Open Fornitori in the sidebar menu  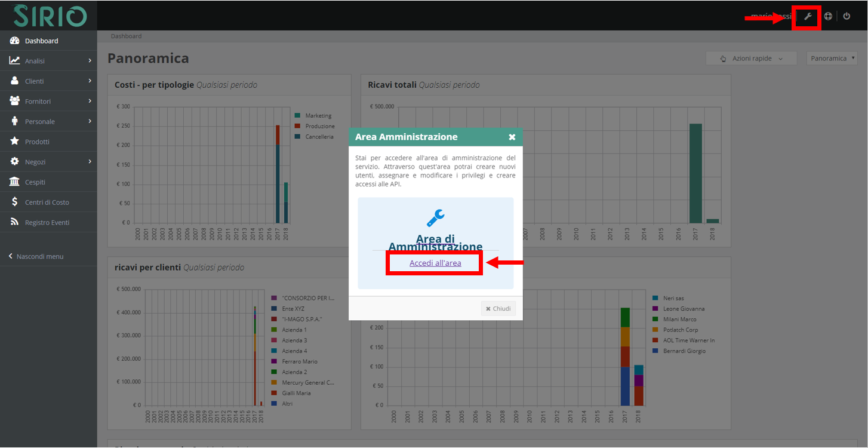[x=38, y=102]
